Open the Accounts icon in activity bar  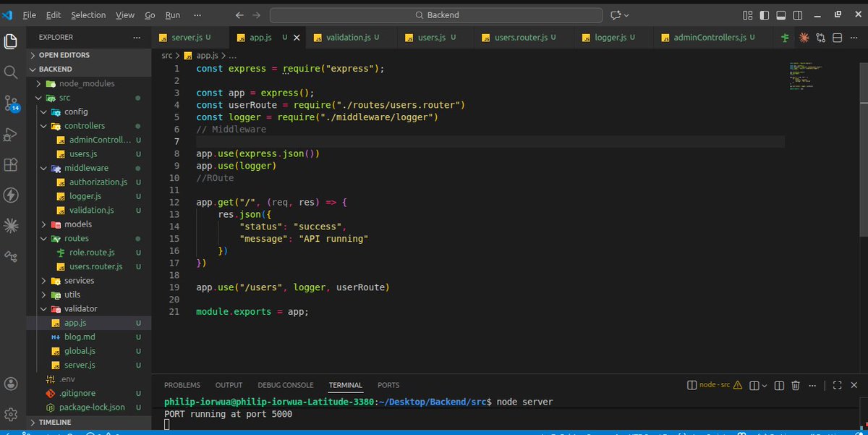[11, 384]
